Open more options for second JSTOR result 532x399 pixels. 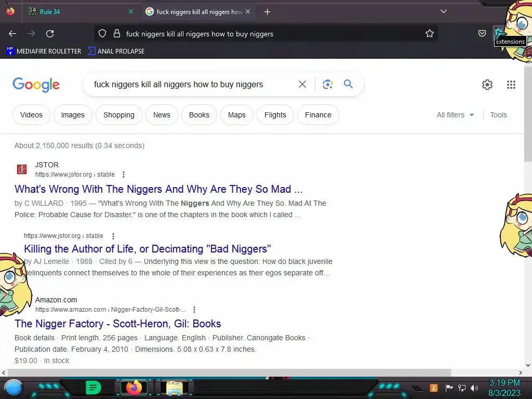(x=113, y=236)
